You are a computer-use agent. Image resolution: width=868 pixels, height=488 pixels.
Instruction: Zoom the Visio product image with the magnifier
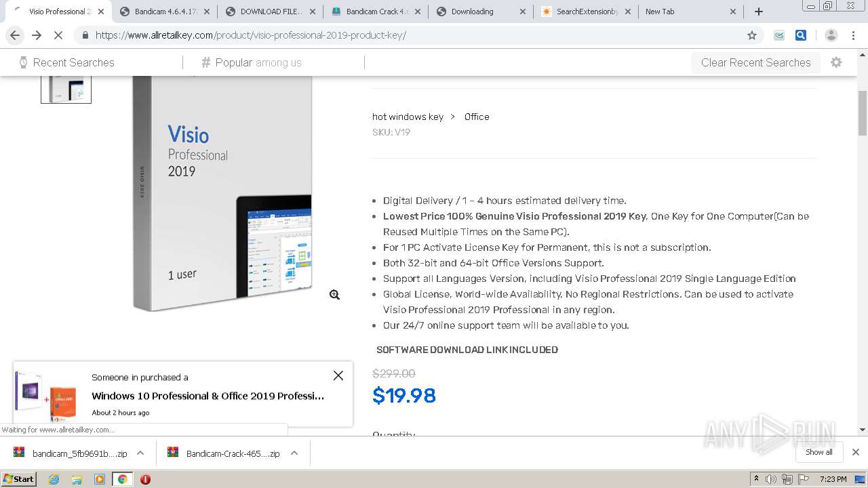point(334,295)
